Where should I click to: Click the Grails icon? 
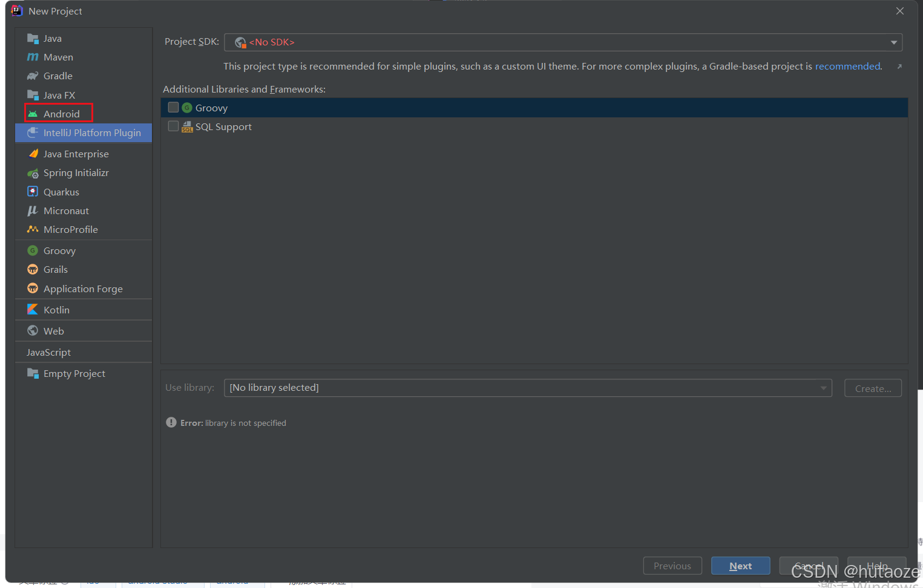tap(33, 269)
